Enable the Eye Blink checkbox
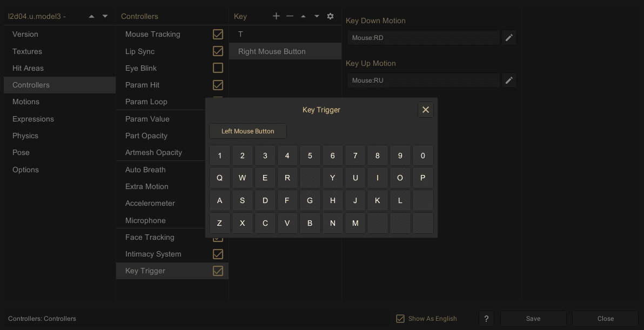 click(x=218, y=68)
